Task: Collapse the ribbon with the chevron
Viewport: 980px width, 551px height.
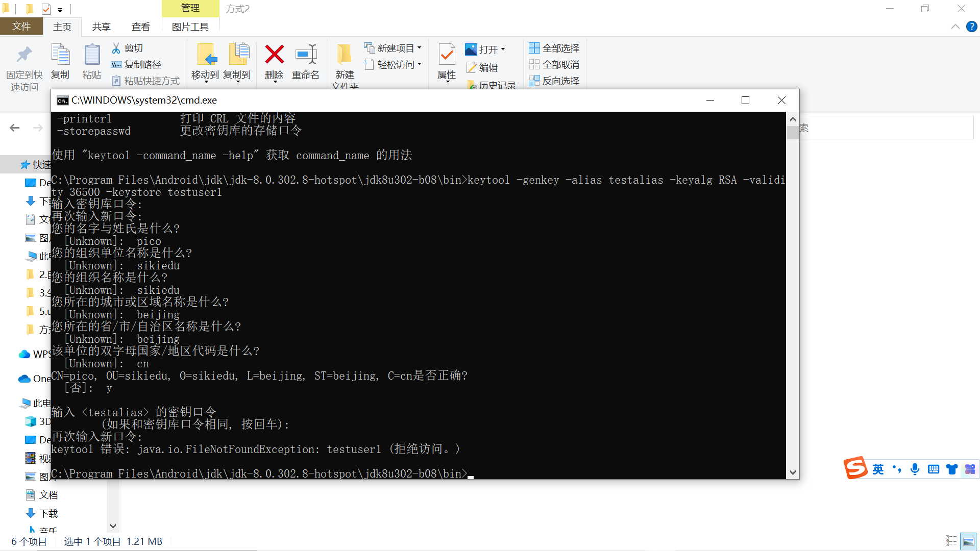Action: click(x=955, y=27)
